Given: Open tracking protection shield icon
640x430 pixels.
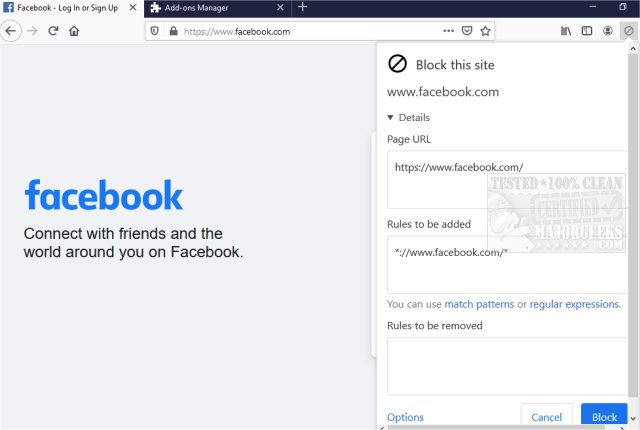Looking at the screenshot, I should click(x=154, y=31).
